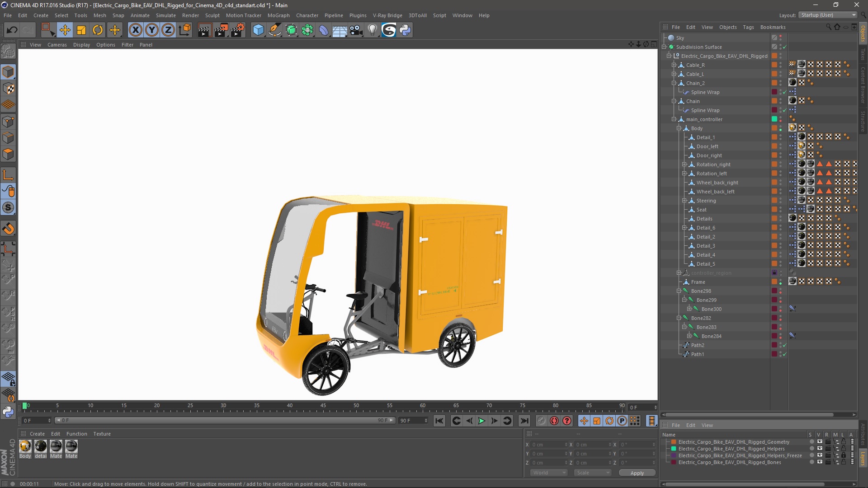Click timeline frame marker 45
The height and width of the screenshot is (488, 868).
[x=323, y=406]
